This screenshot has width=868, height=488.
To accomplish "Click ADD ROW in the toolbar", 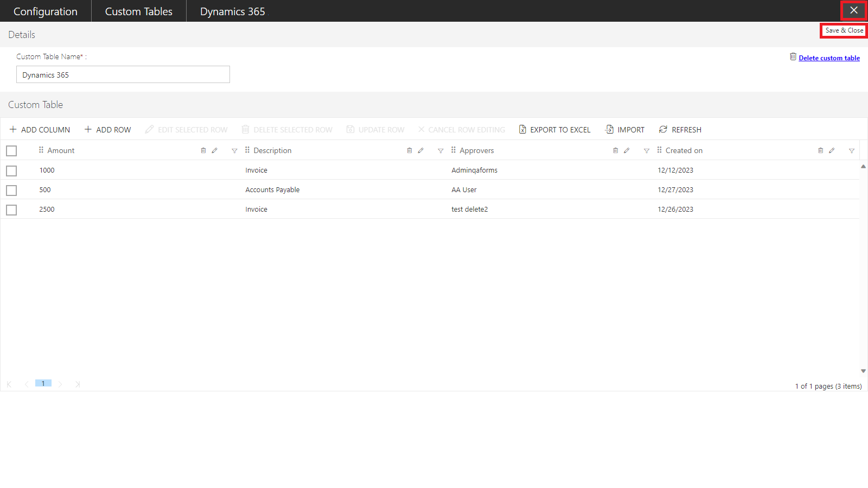I will click(x=107, y=130).
